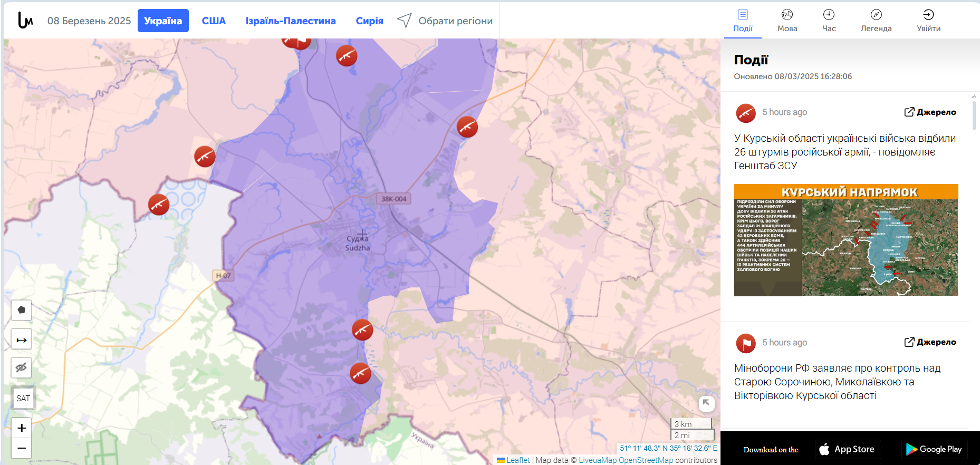This screenshot has height=465, width=980.
Task: Select the polygon draw tool
Action: 22,310
